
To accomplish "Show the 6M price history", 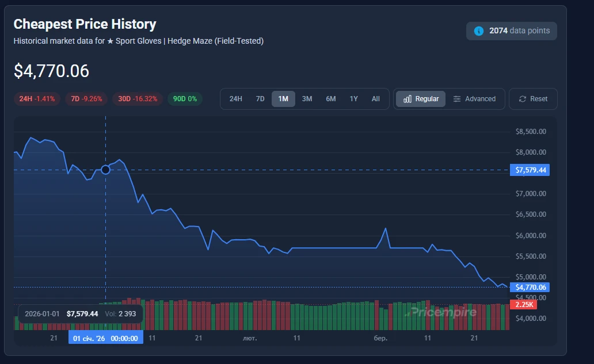I will (x=331, y=99).
